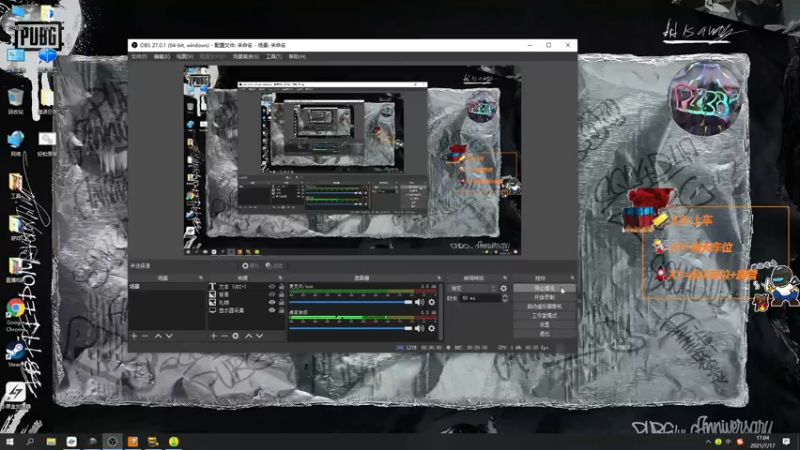Toggle eye icon of the second source
Viewport: 800px width, 450px height.
(272, 294)
